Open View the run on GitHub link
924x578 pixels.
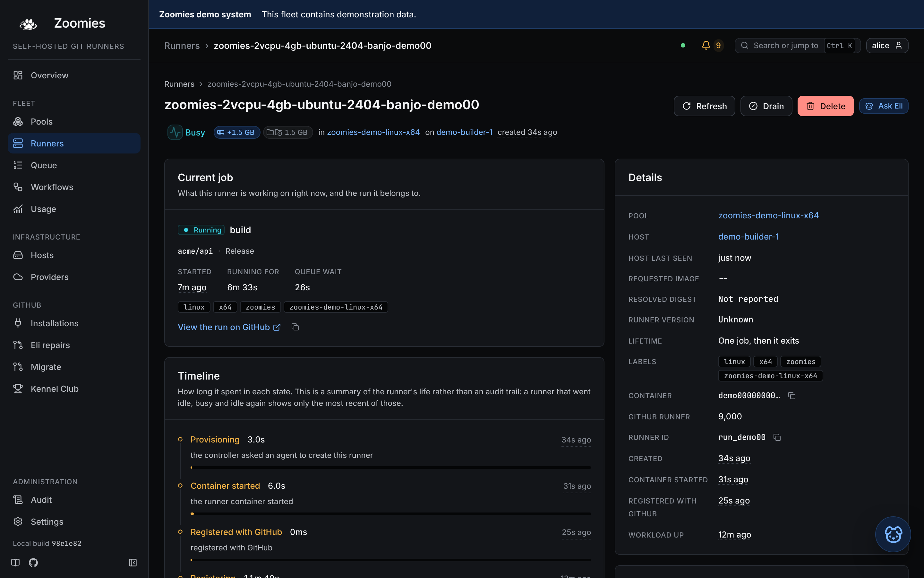coord(229,327)
